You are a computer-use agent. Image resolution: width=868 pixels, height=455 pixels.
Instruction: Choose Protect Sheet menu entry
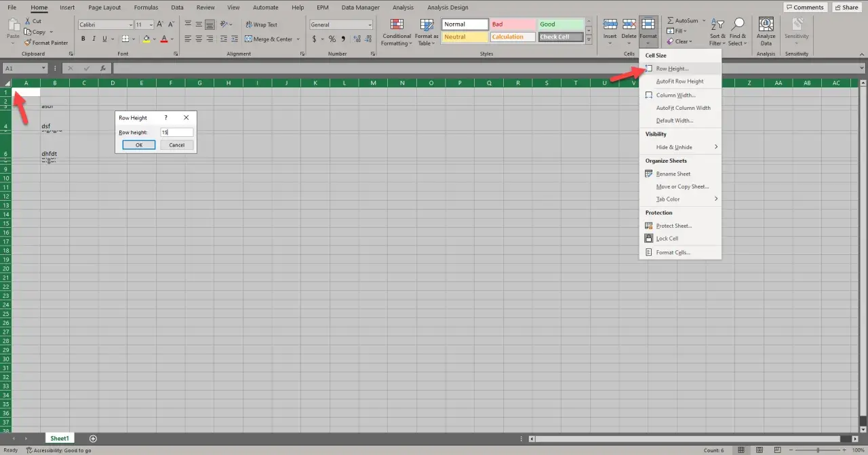pyautogui.click(x=680, y=226)
